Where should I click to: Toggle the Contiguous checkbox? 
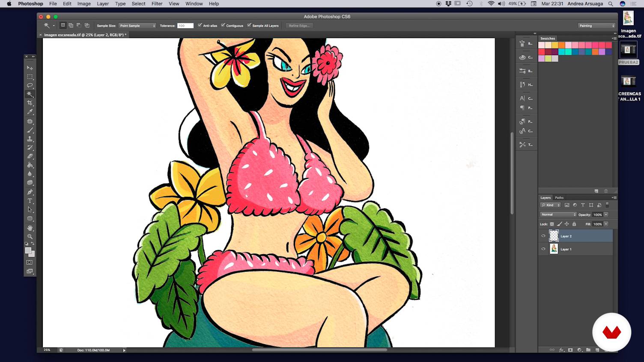coord(223,25)
